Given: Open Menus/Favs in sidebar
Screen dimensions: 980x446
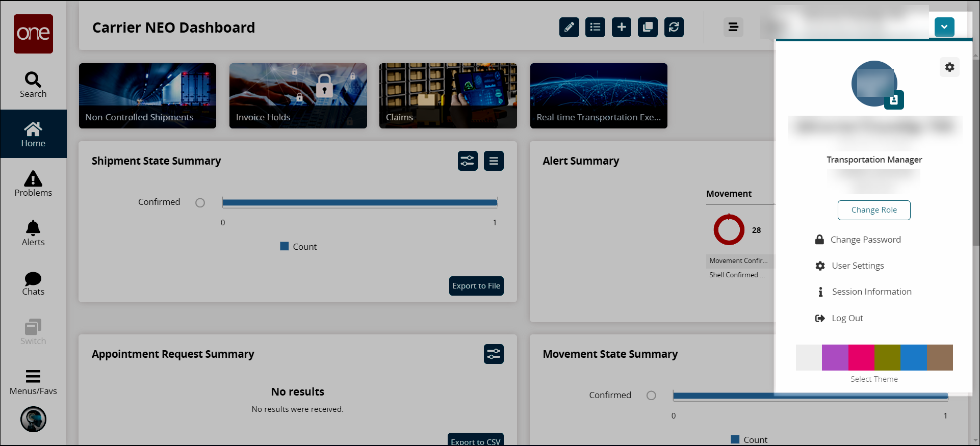Looking at the screenshot, I should click(x=33, y=382).
